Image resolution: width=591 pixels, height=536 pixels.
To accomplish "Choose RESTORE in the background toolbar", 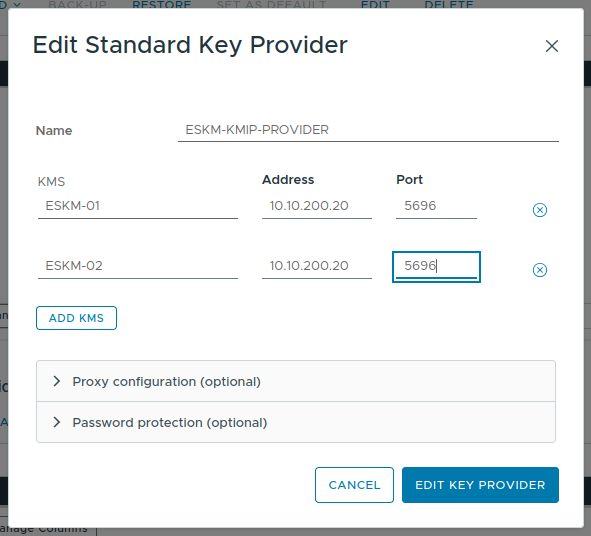I will 162,5.
